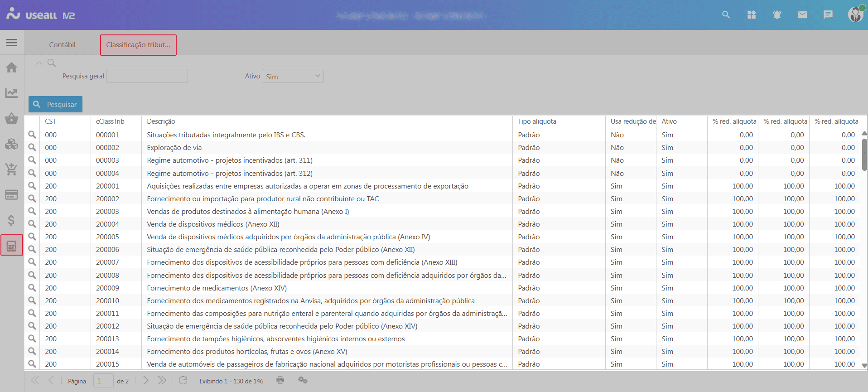The image size is (868, 392).
Task: Click the notifications bell icon
Action: click(x=777, y=15)
